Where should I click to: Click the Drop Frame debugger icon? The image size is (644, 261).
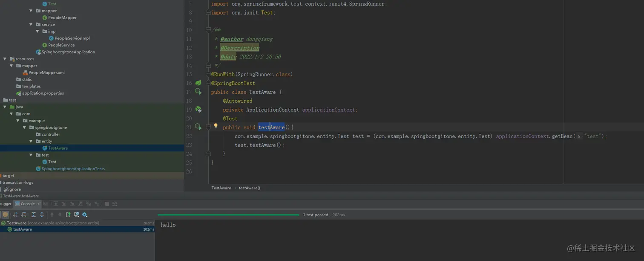(89, 204)
